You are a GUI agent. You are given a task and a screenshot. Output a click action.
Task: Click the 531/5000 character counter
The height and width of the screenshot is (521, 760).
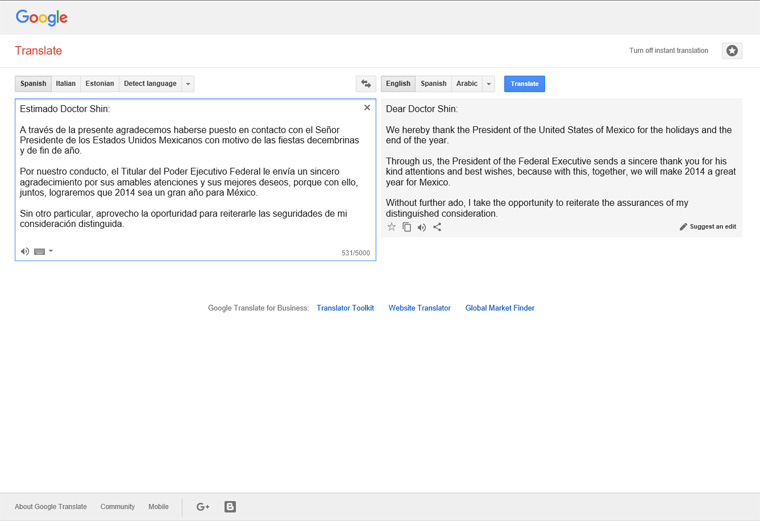(x=355, y=253)
